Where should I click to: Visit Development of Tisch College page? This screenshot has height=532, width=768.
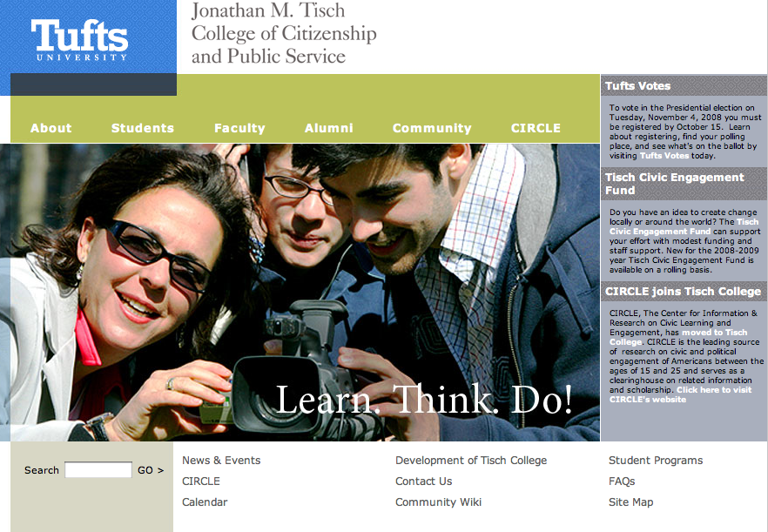pyautogui.click(x=471, y=461)
